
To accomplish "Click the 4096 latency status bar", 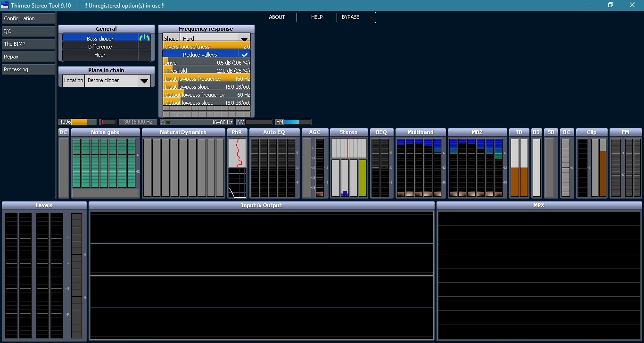I will click(77, 122).
